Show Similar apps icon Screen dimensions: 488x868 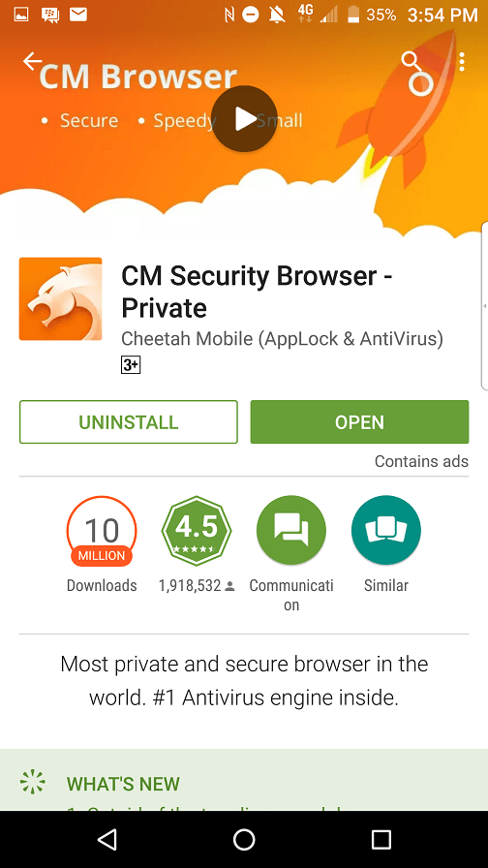point(386,530)
